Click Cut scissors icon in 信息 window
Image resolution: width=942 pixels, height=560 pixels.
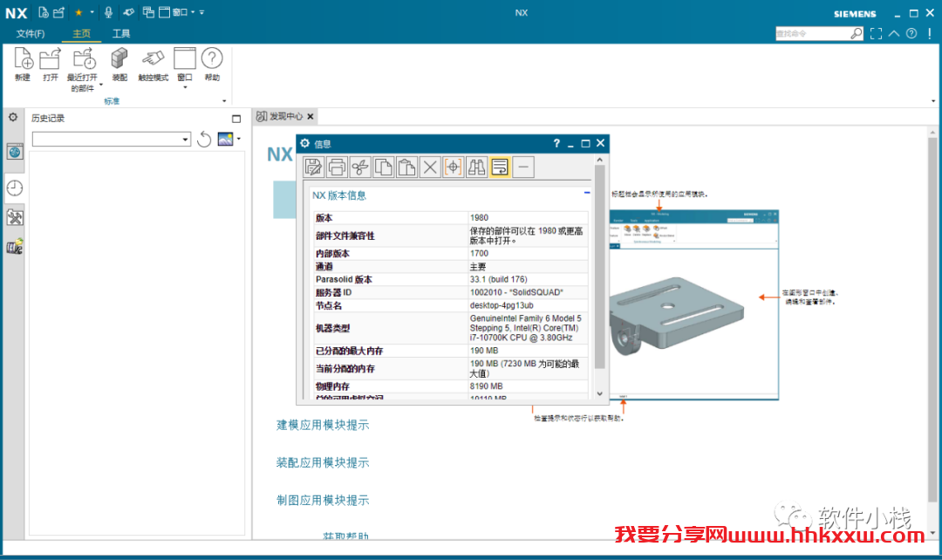(x=360, y=167)
